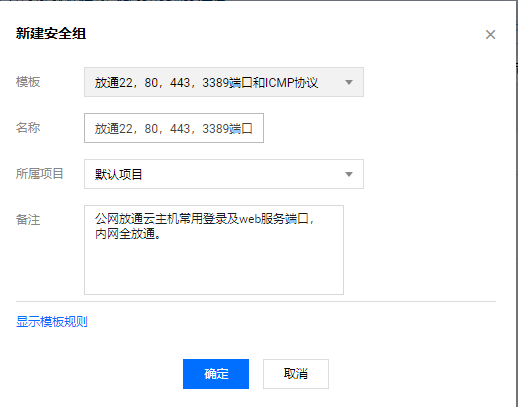This screenshot has height=407, width=518.
Task: Open the 显示模板规则 link
Action: [52, 322]
